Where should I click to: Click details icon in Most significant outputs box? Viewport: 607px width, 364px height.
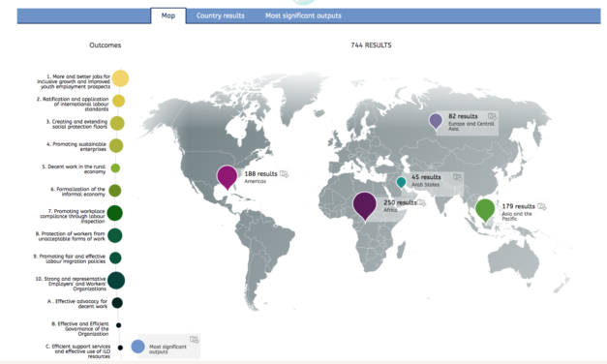pyautogui.click(x=195, y=340)
